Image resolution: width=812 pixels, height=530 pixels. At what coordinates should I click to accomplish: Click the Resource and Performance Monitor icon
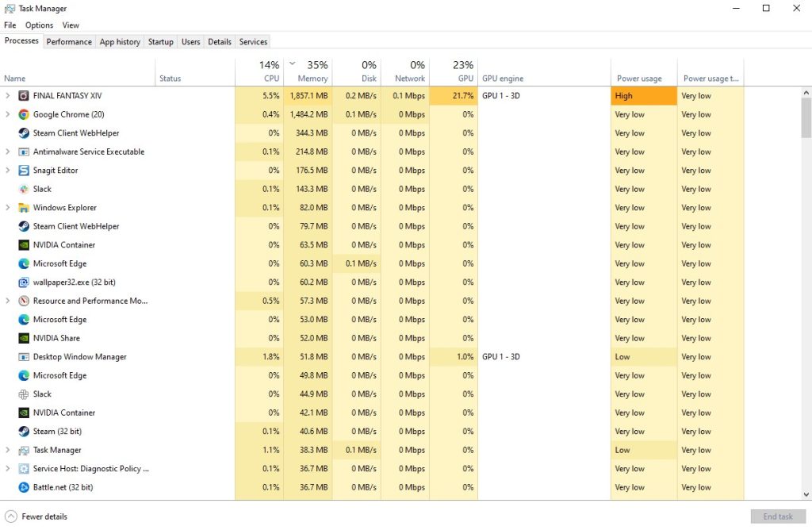point(24,301)
